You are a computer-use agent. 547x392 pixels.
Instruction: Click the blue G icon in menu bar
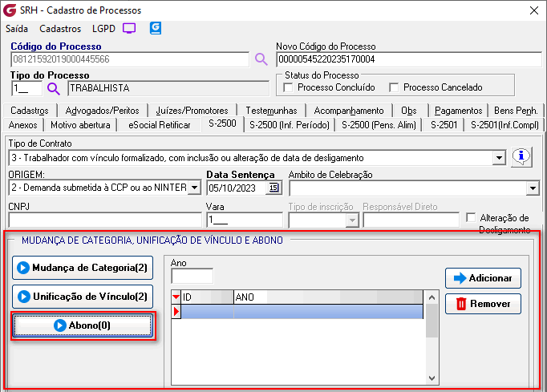tap(156, 28)
